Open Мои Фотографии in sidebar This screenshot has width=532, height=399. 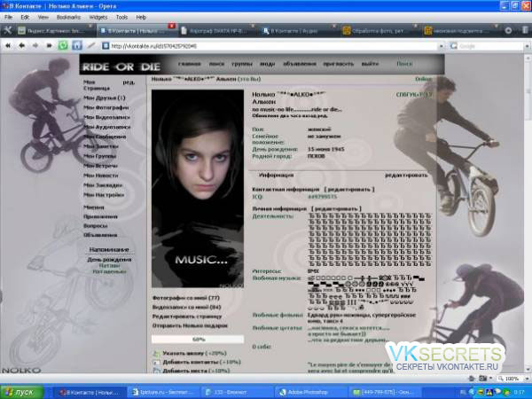[106, 107]
